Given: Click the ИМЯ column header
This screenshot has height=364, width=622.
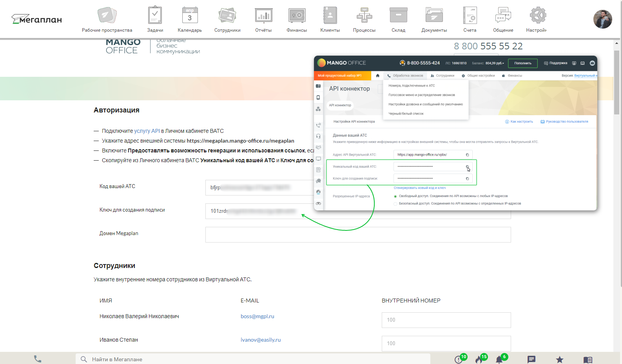Looking at the screenshot, I should click(x=106, y=301).
